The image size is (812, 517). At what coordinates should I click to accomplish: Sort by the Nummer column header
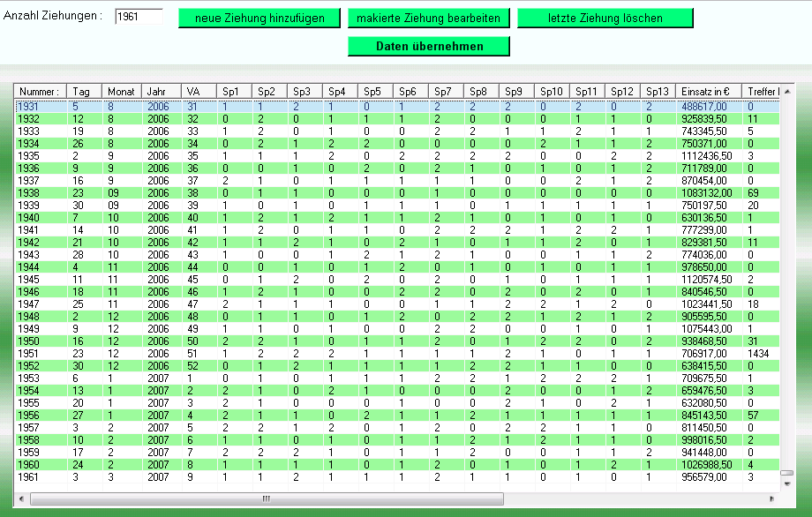[41, 92]
